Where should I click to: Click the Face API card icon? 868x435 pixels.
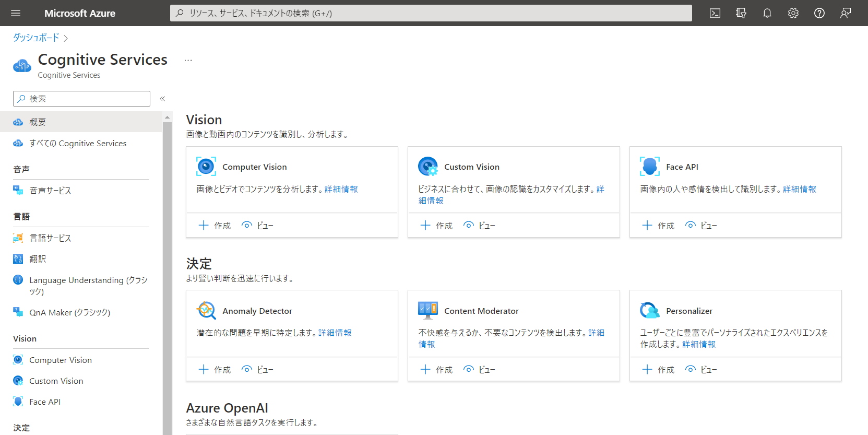(x=650, y=167)
